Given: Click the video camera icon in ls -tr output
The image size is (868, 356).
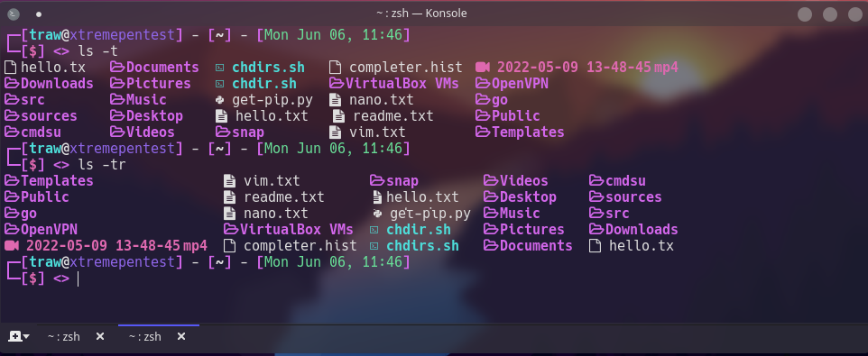Looking at the screenshot, I should [x=12, y=245].
